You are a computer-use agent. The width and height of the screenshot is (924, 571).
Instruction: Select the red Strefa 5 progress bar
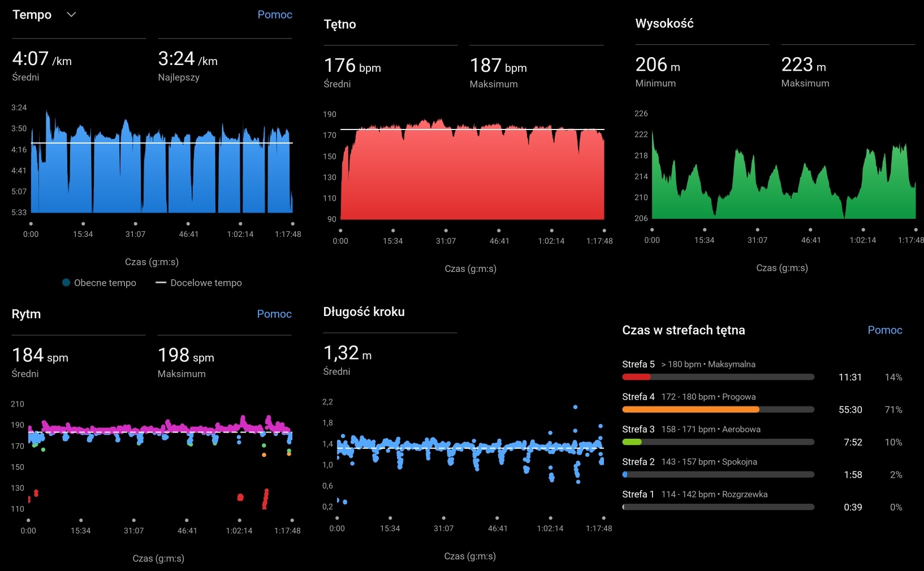point(637,377)
